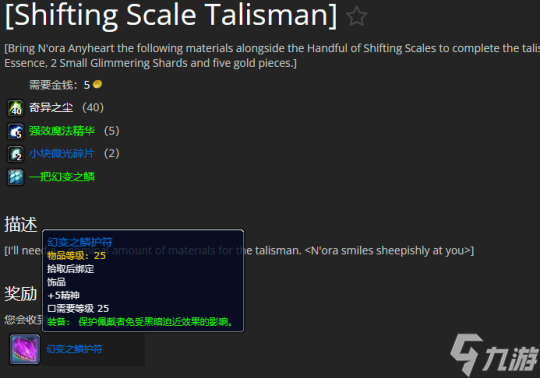Click the 幻变之鳞护符 reward link
Image resolution: width=540 pixels, height=378 pixels.
tap(74, 349)
